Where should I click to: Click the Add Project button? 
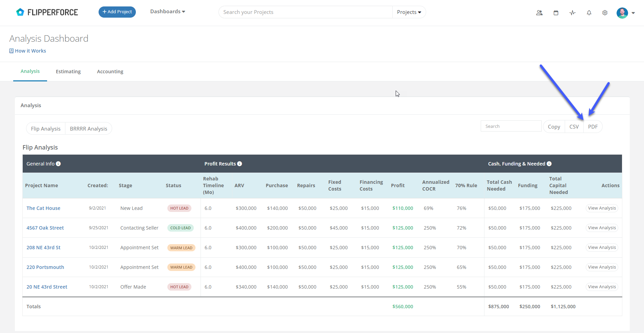point(117,12)
